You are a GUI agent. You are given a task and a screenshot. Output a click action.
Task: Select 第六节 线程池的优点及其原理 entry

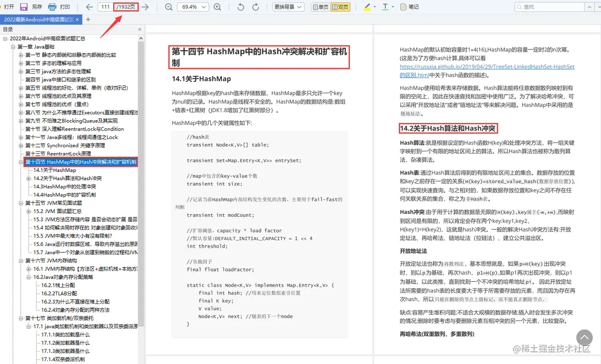tap(58, 96)
